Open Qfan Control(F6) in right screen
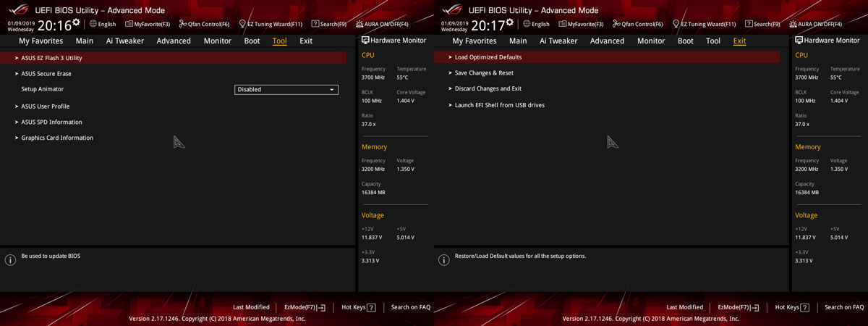The width and height of the screenshot is (868, 326). [638, 24]
